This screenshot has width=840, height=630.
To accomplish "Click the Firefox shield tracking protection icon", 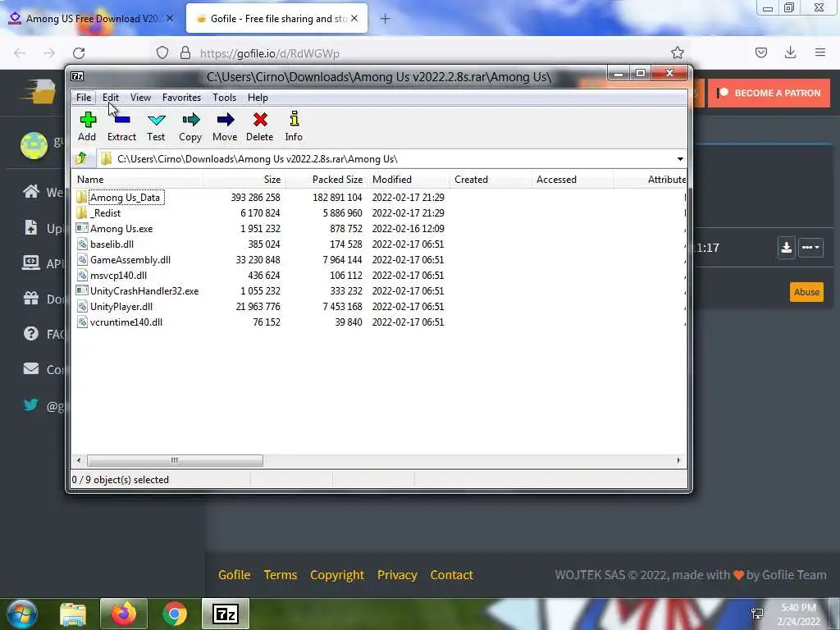I will (162, 52).
